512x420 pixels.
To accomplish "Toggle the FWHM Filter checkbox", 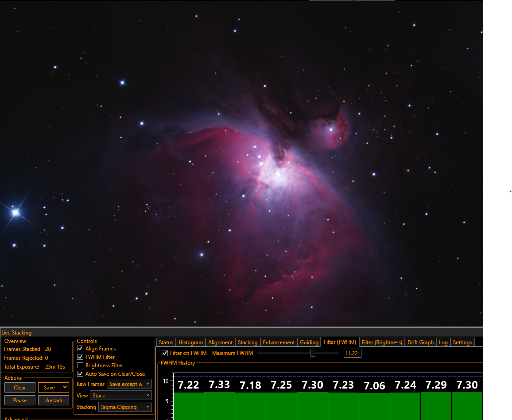I will [80, 357].
